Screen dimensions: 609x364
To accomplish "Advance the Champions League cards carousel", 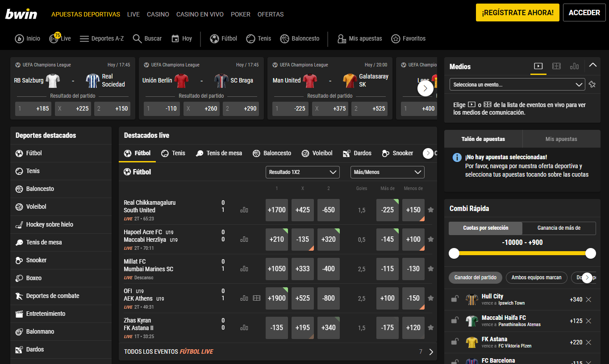I will [x=425, y=88].
